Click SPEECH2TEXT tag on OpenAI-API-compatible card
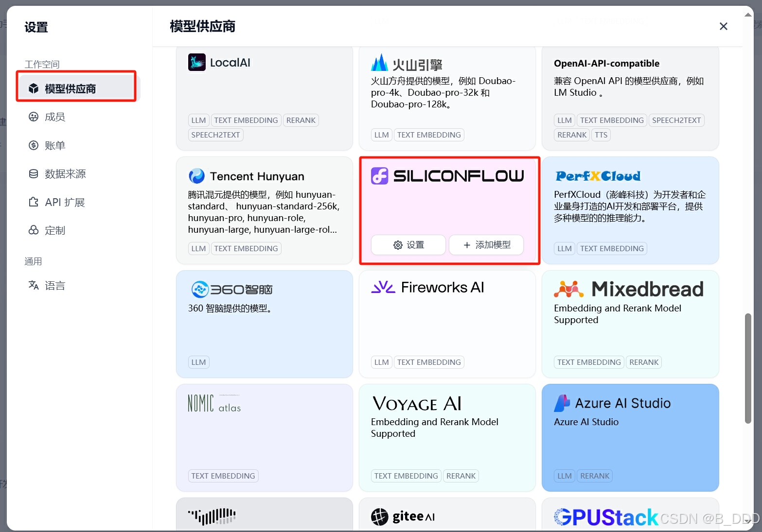The image size is (762, 532). click(676, 120)
